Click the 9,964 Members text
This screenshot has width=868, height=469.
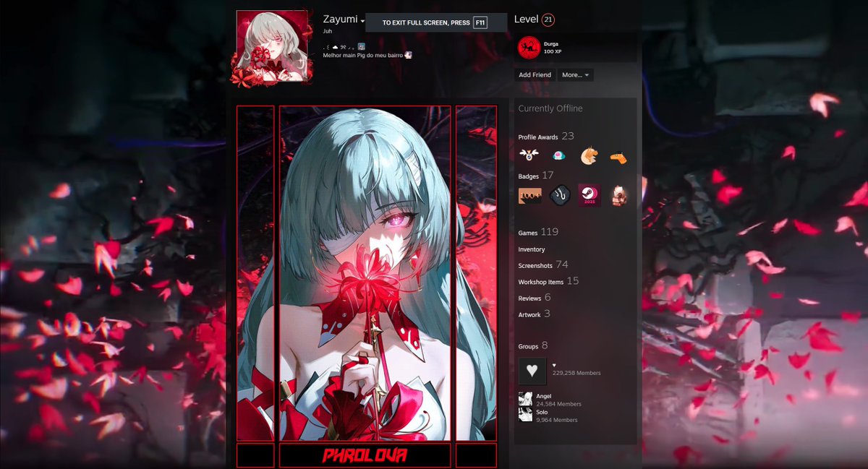click(557, 420)
